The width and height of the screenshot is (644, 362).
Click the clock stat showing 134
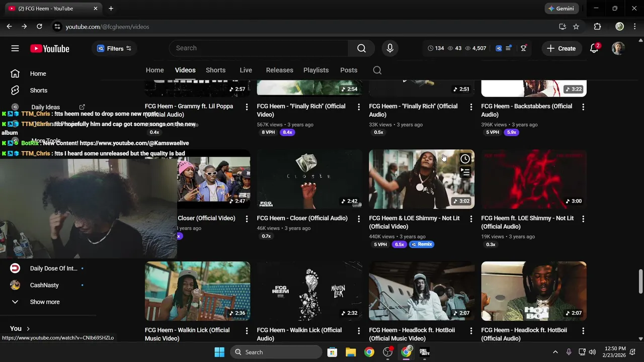436,48
